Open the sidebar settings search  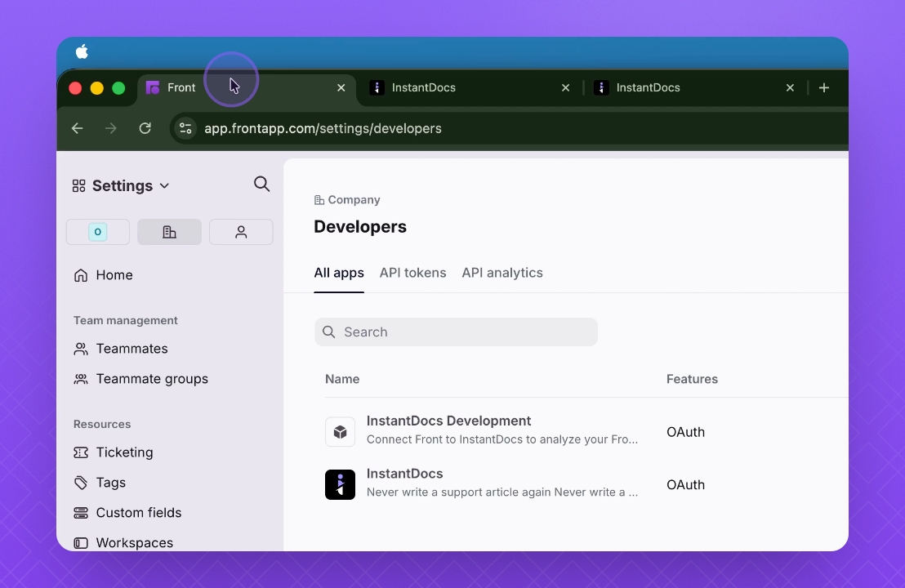261,184
